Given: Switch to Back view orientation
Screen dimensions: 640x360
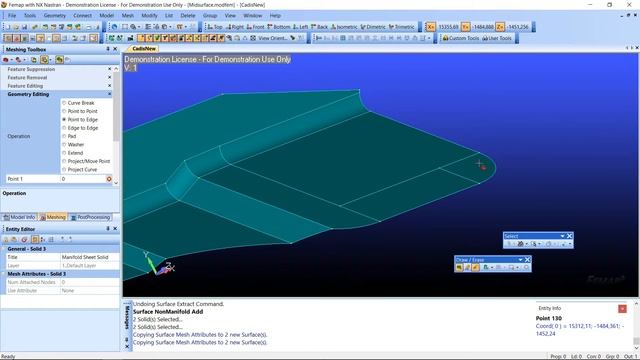Looking at the screenshot, I should (x=320, y=27).
